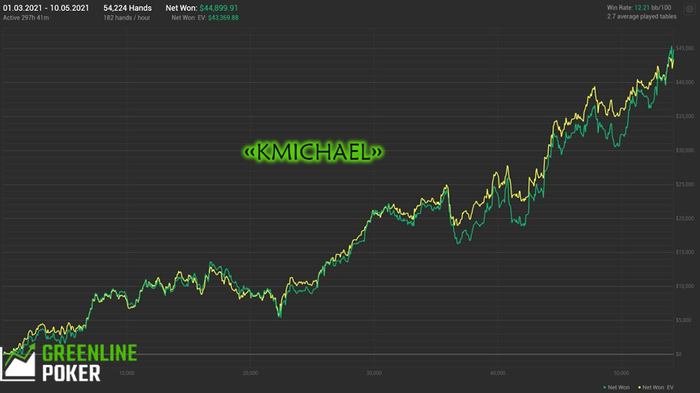Click the $35,000 y-axis label

(x=685, y=116)
